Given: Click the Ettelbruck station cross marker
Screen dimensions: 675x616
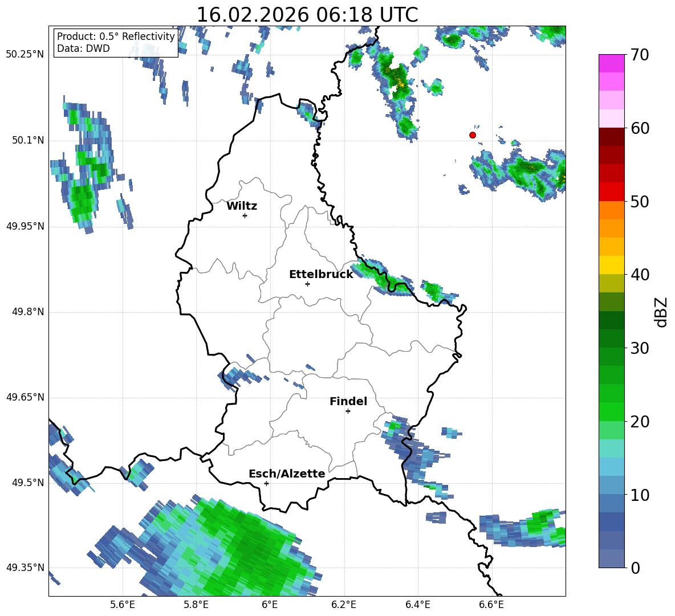Looking at the screenshot, I should [307, 284].
